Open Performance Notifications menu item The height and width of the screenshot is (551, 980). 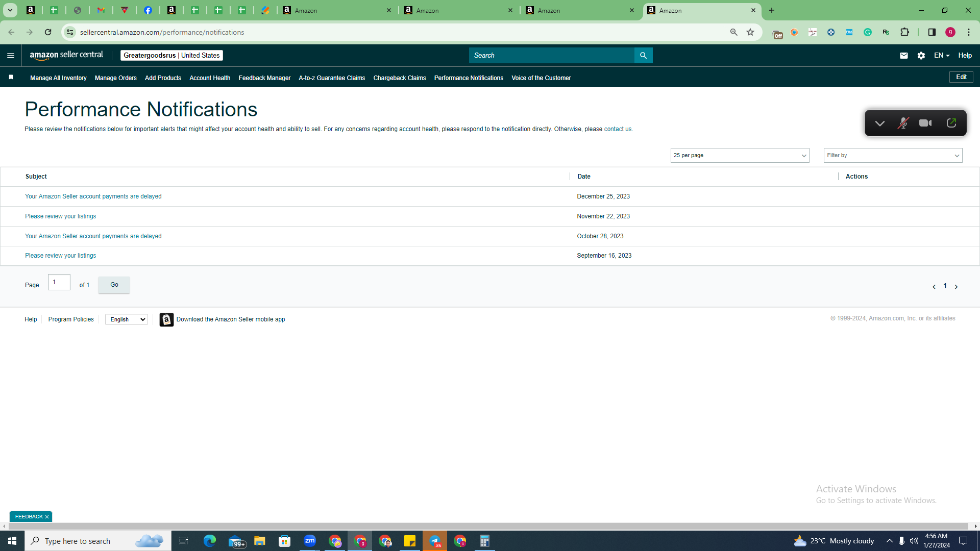coord(469,78)
